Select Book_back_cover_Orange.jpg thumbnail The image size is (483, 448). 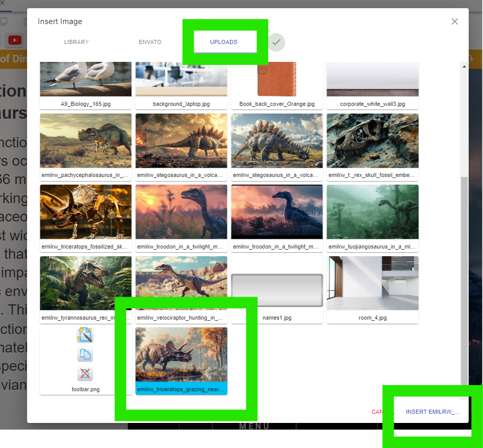point(277,85)
